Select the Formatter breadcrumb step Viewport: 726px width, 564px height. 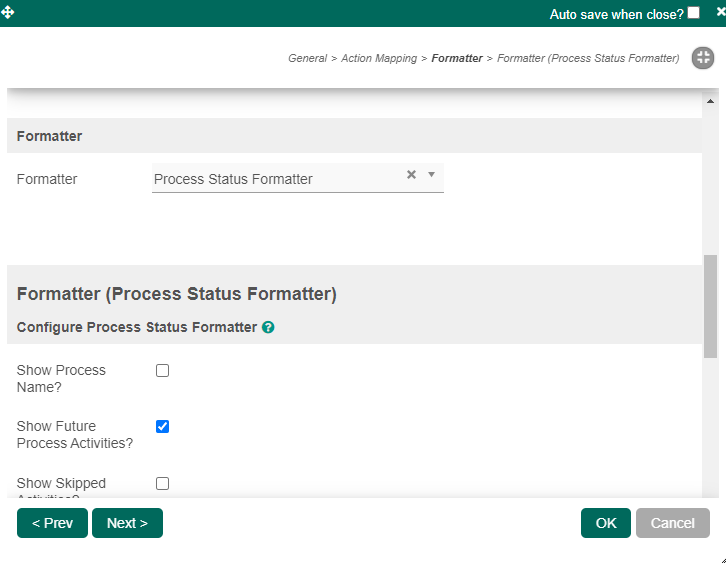[457, 58]
